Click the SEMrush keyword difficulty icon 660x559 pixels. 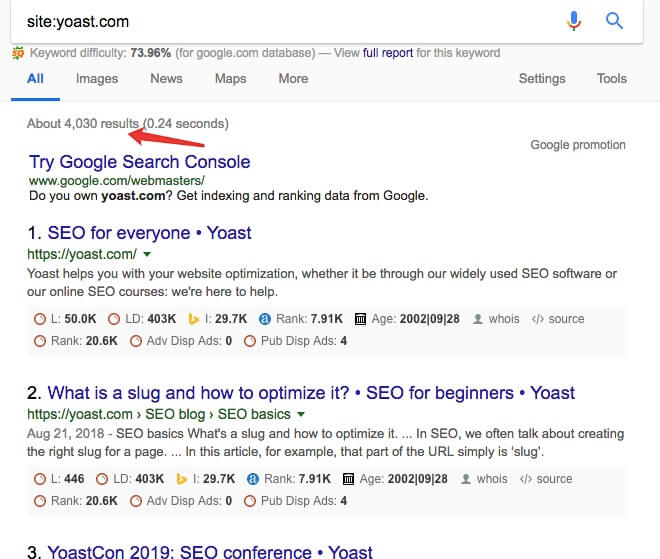point(18,53)
